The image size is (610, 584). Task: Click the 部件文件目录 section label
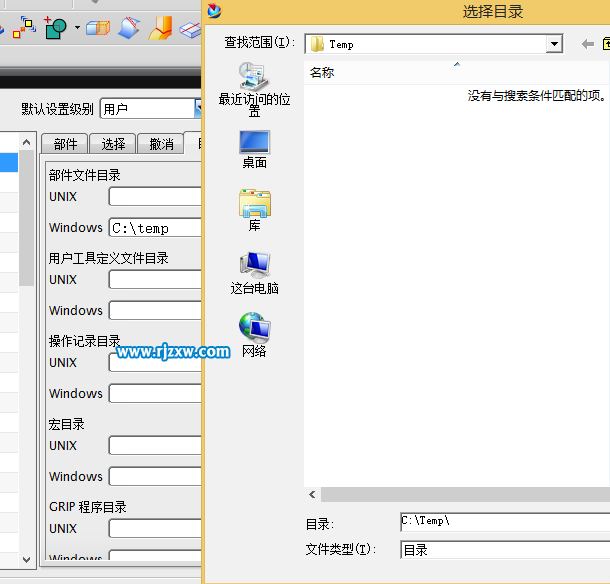pos(84,175)
